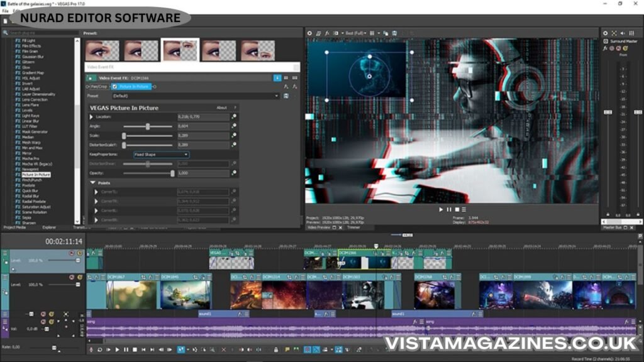Pause playback in the Video Preview window
Screen dimensions: 644x362
pos(448,209)
